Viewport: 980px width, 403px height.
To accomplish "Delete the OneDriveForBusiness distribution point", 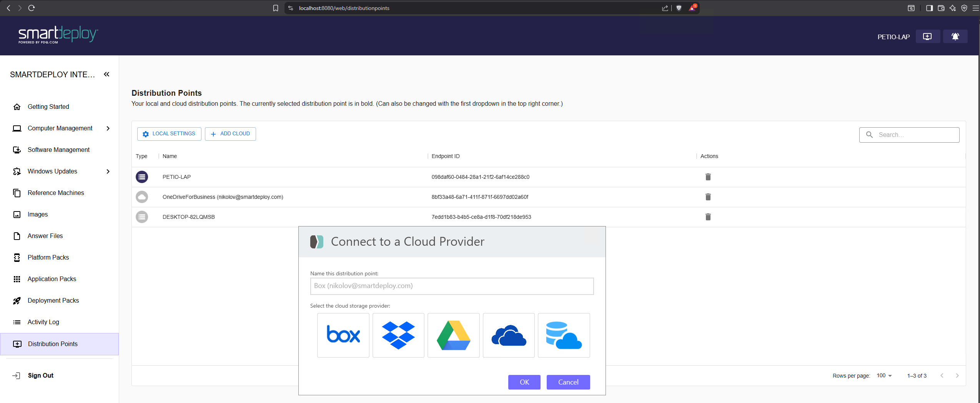I will click(708, 197).
